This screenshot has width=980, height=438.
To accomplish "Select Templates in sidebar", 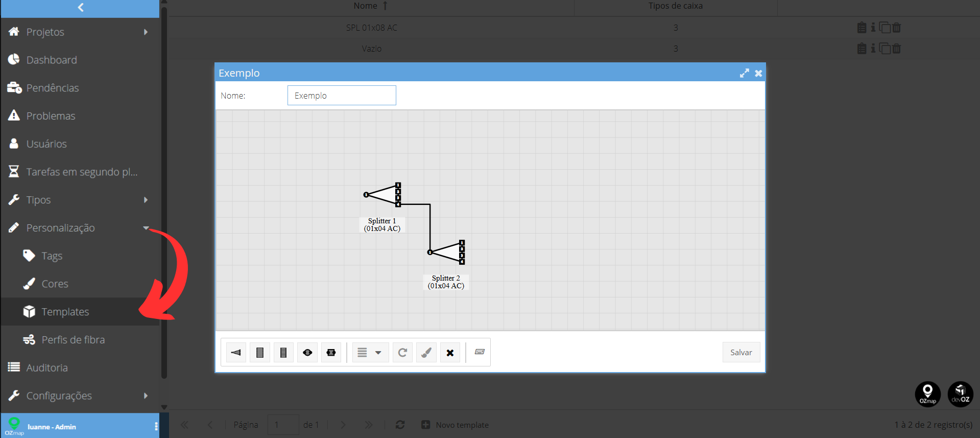I will pyautogui.click(x=80, y=312).
